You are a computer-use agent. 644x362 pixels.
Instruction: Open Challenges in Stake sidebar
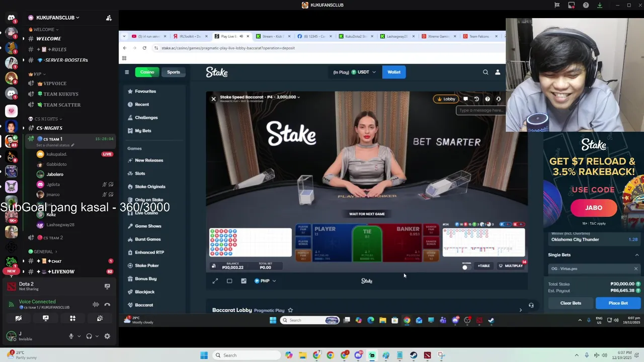[146, 118]
